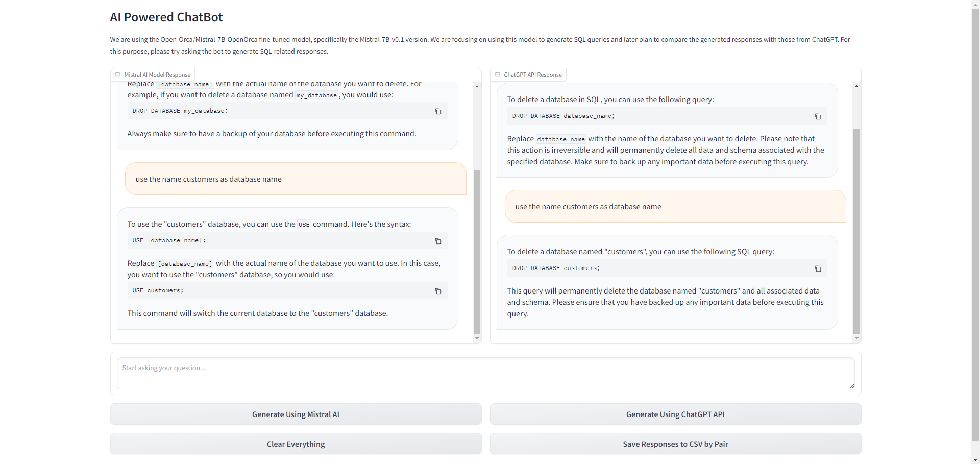This screenshot has height=464, width=980.
Task: Click 'This query will permanently delete' paragraph
Action: coord(666,302)
